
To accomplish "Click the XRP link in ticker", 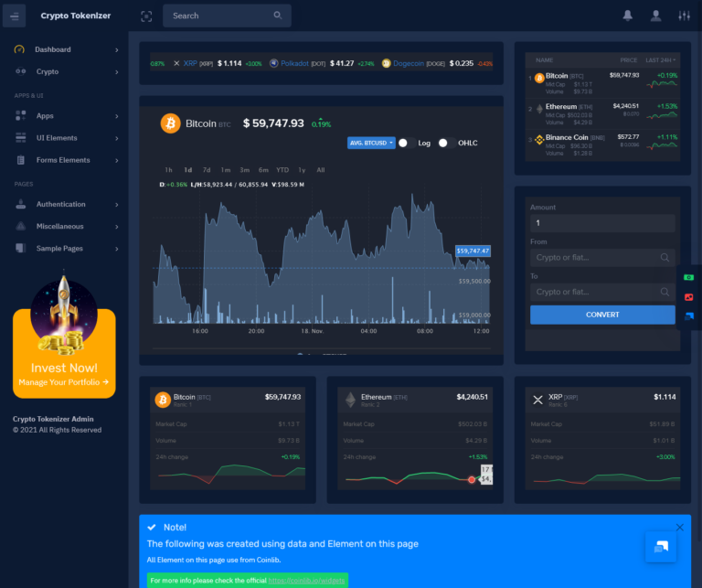I will [190, 64].
